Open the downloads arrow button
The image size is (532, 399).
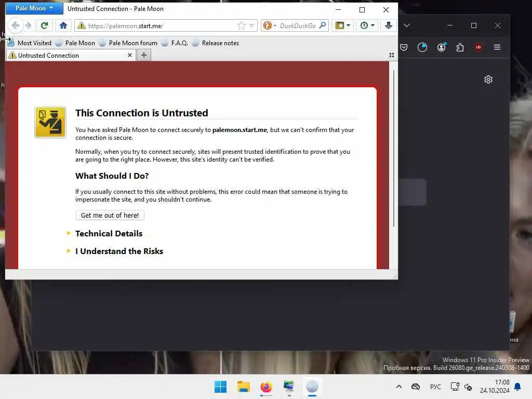[389, 25]
